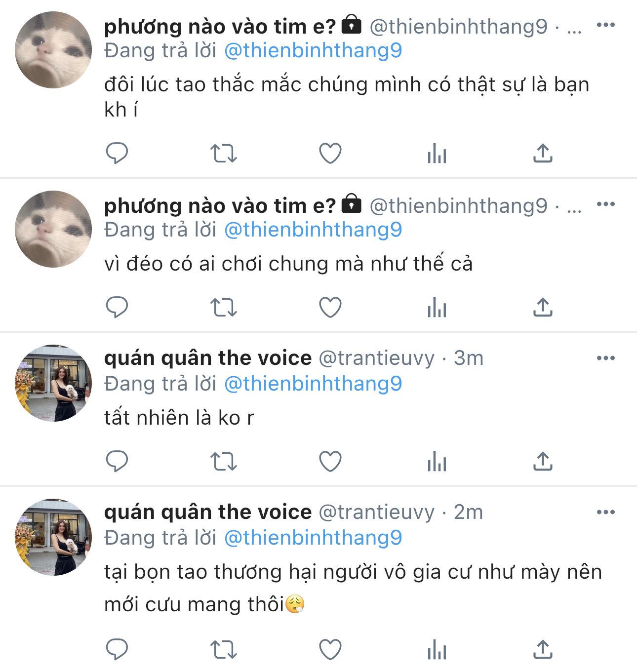
Task: Share the "tại bọn tao thương hại" tweet
Action: (543, 650)
